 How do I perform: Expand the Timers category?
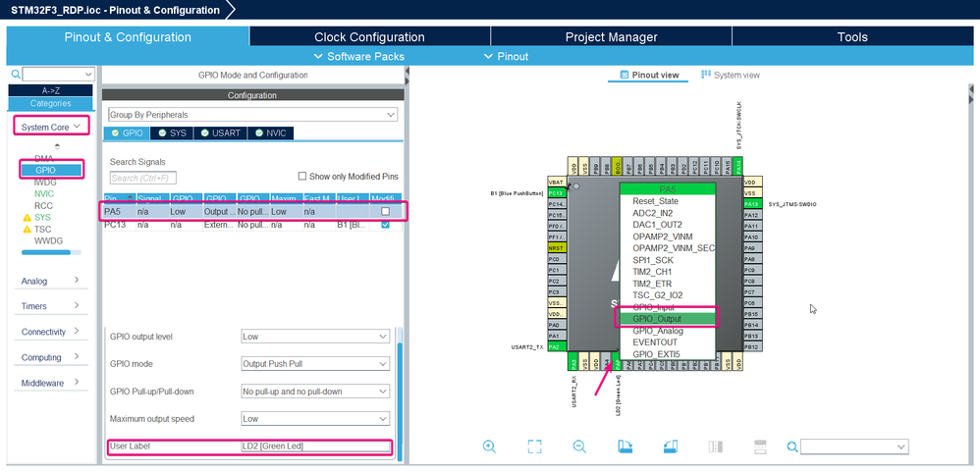(50, 306)
